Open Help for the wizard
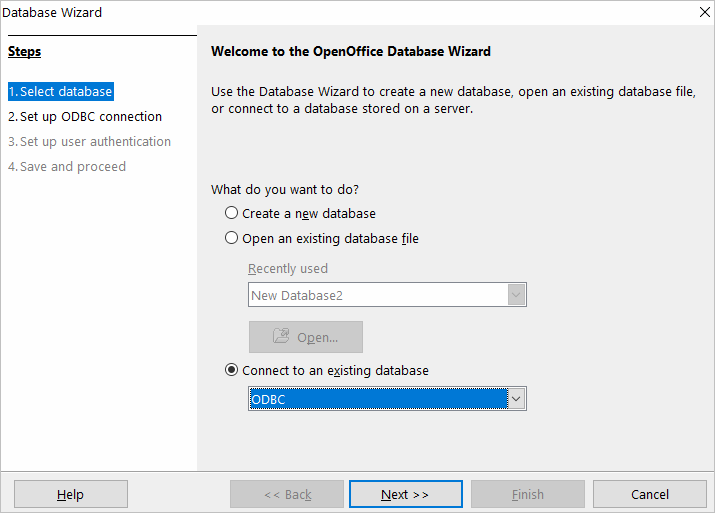The image size is (715, 513). (70, 494)
